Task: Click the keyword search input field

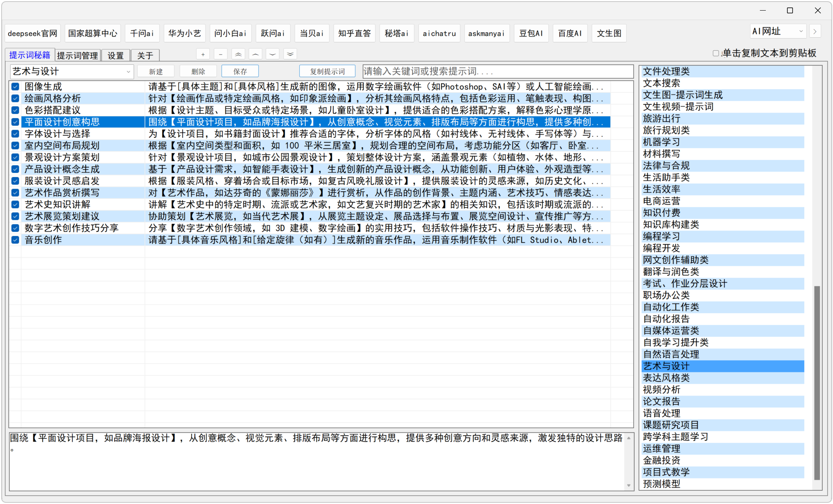Action: coord(498,71)
